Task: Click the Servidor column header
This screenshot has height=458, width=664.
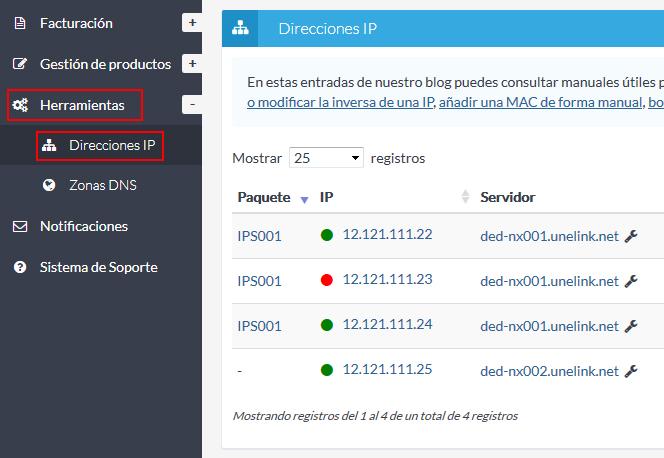Action: pyautogui.click(x=507, y=197)
